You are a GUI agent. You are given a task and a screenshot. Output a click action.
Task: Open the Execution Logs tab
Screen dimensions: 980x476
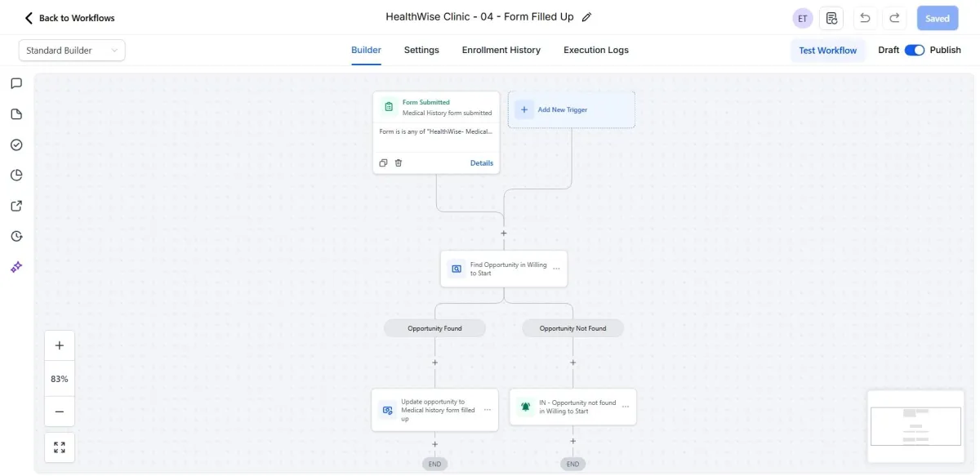596,51
